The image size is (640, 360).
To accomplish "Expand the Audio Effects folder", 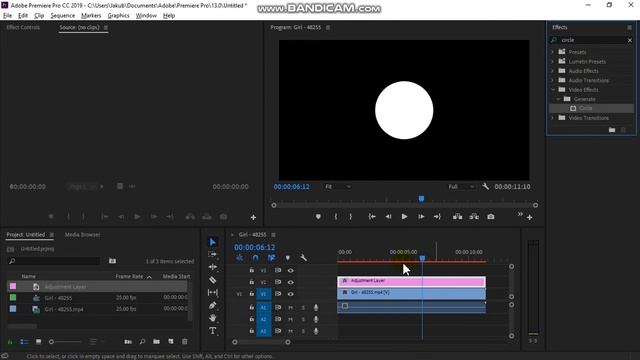I will point(553,71).
